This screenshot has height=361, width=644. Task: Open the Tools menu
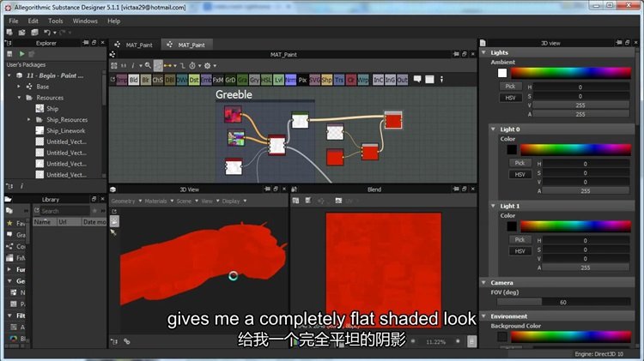point(55,21)
